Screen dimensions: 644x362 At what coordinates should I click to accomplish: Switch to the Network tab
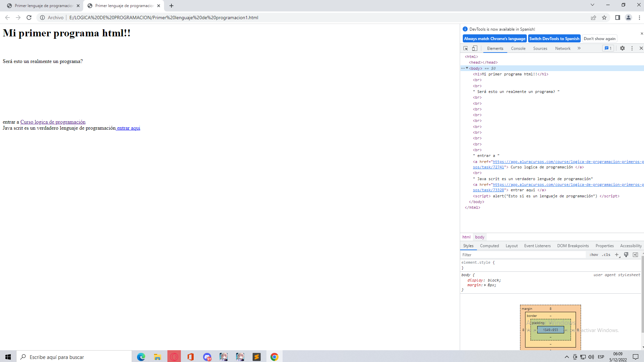562,48
